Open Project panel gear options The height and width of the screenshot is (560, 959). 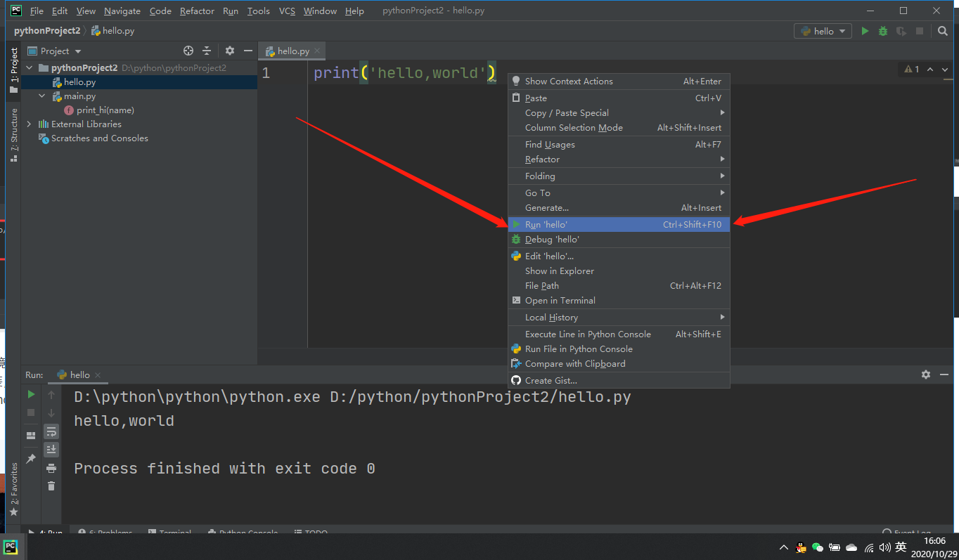230,51
